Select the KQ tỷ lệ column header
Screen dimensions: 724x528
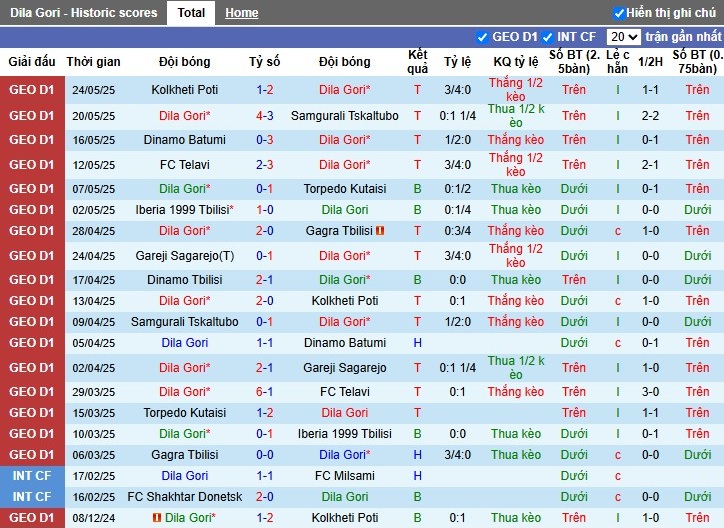coord(516,61)
